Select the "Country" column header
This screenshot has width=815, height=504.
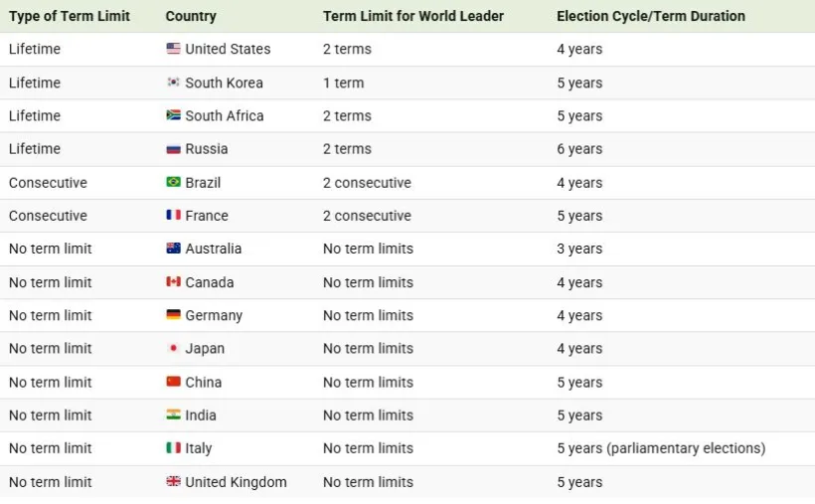tap(191, 16)
